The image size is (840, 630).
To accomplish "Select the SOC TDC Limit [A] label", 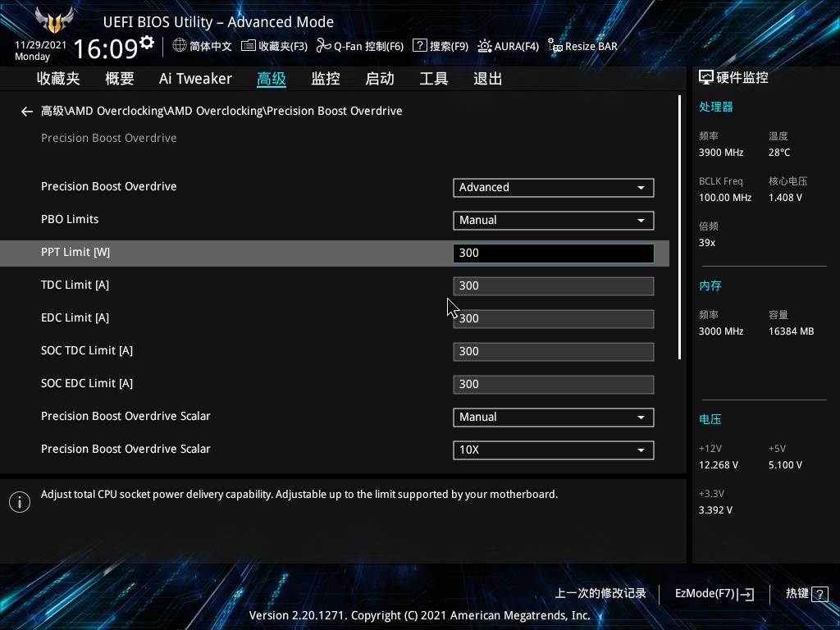I will tap(87, 350).
